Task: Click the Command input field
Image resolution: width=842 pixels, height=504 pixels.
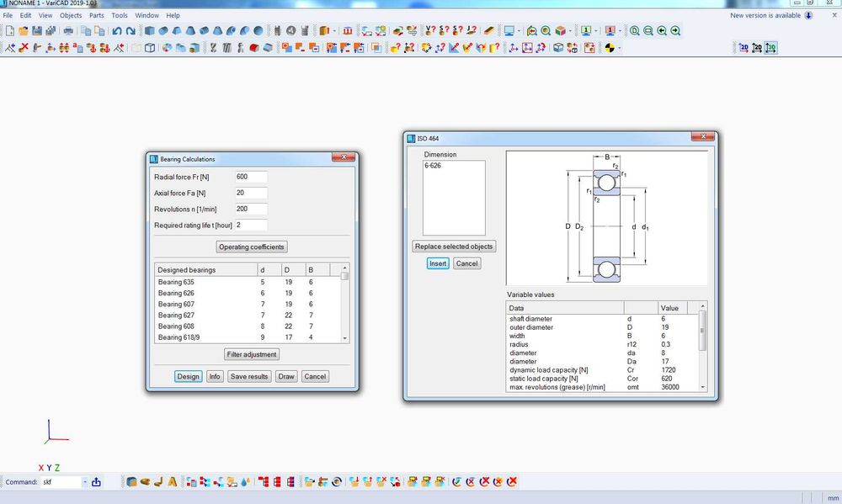Action: pyautogui.click(x=61, y=482)
